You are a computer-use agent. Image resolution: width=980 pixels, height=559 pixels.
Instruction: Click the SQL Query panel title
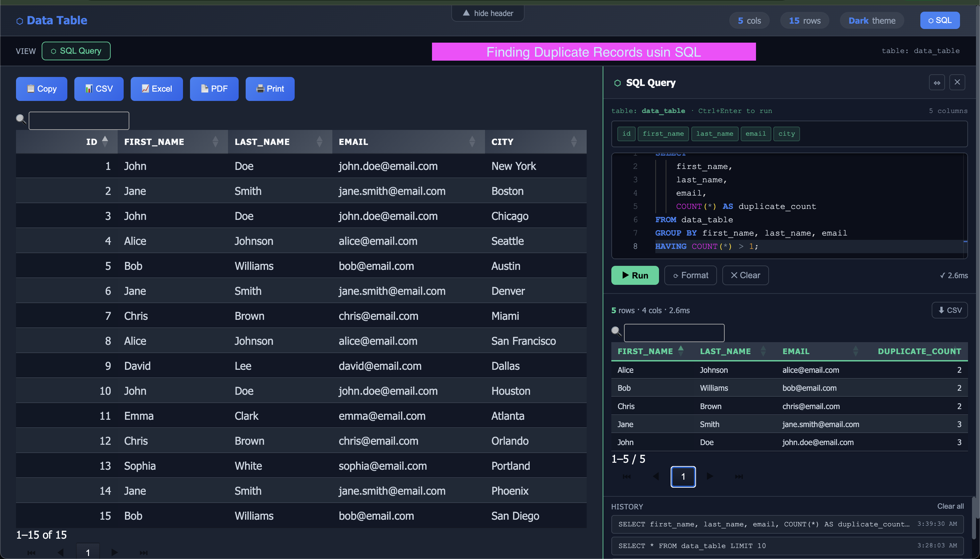pos(650,83)
